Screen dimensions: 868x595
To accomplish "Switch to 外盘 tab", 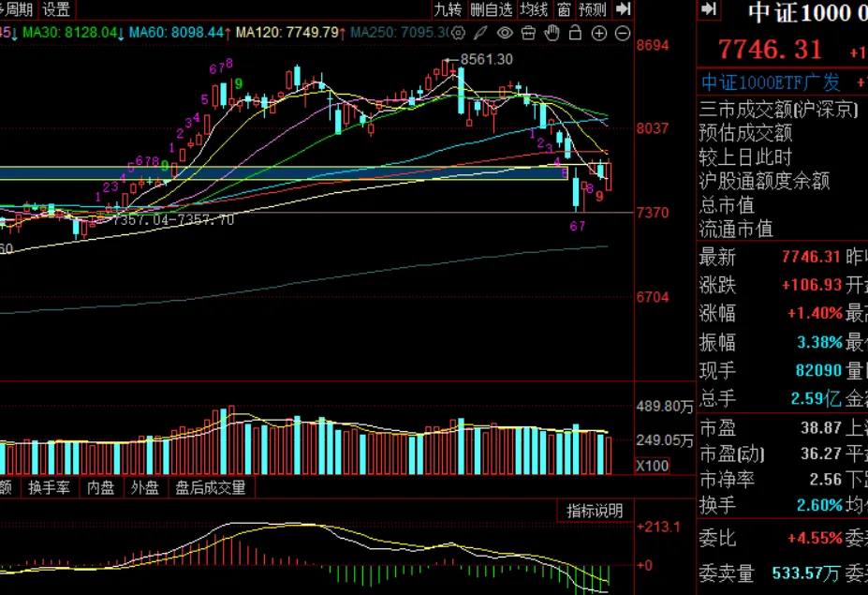I will click(x=145, y=487).
